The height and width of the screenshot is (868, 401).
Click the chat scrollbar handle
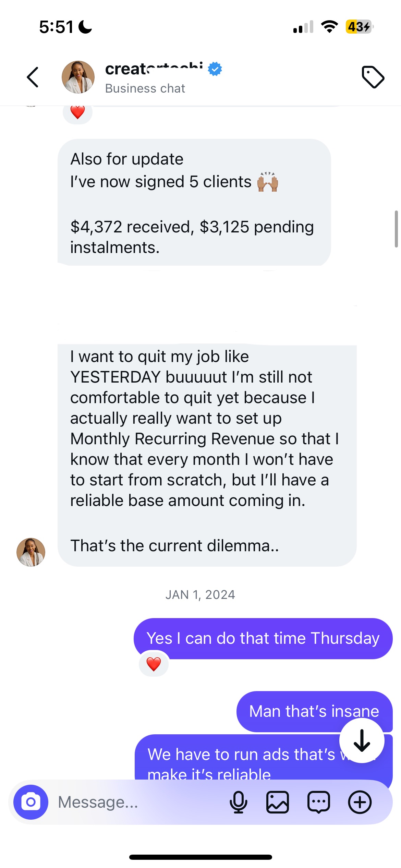click(x=396, y=229)
